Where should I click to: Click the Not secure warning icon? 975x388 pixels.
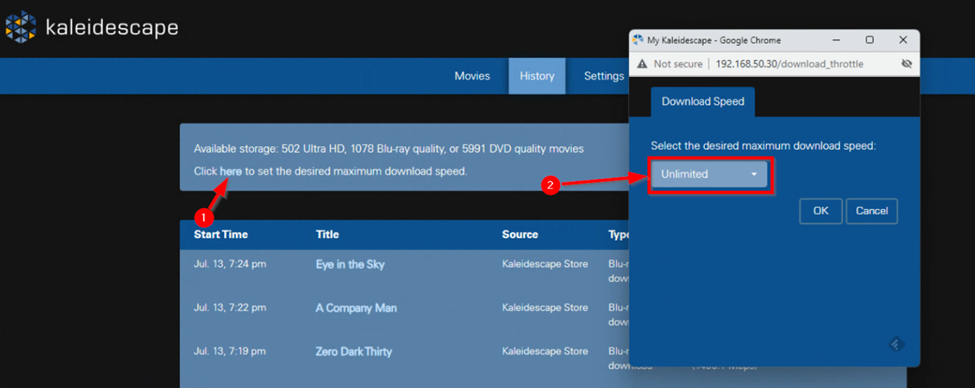(642, 64)
